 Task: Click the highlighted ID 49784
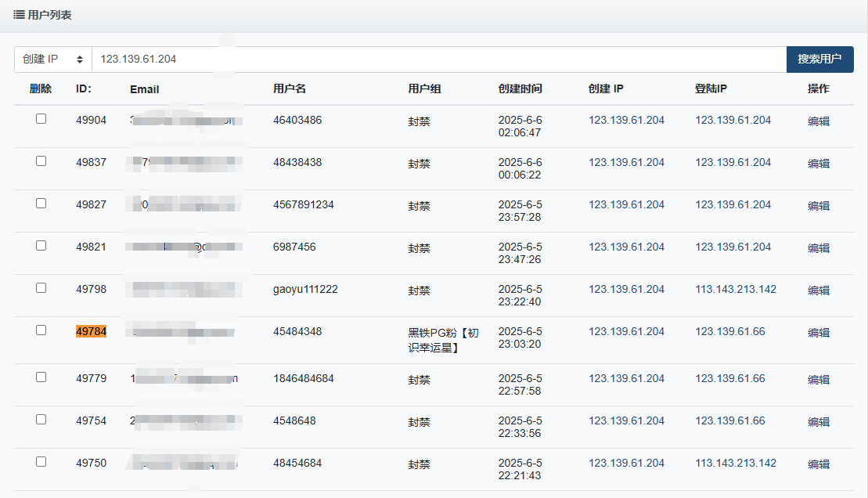coord(91,331)
